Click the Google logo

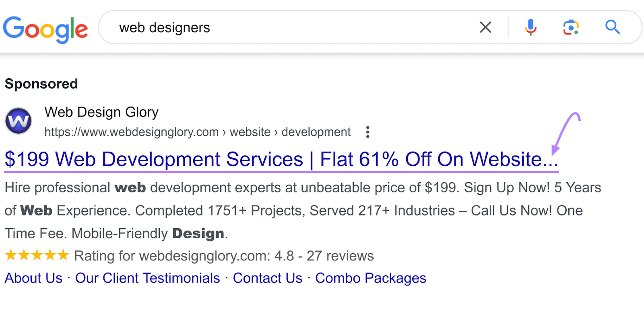[45, 28]
